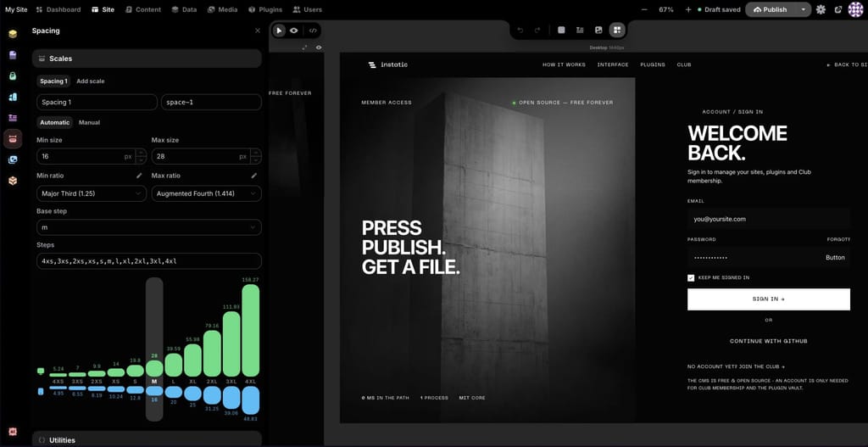Screen dimensions: 868x447
Task: Open the Max ratio Augmented Fourth dropdown
Action: coord(207,193)
